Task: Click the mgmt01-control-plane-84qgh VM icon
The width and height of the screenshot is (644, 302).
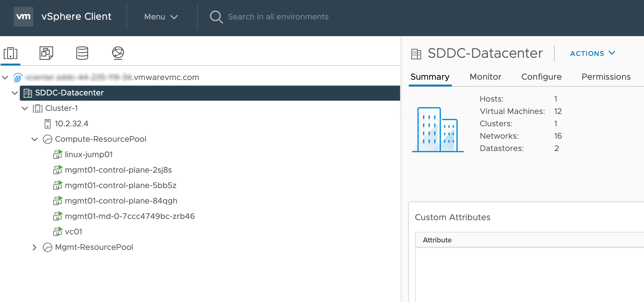Action: pos(58,201)
